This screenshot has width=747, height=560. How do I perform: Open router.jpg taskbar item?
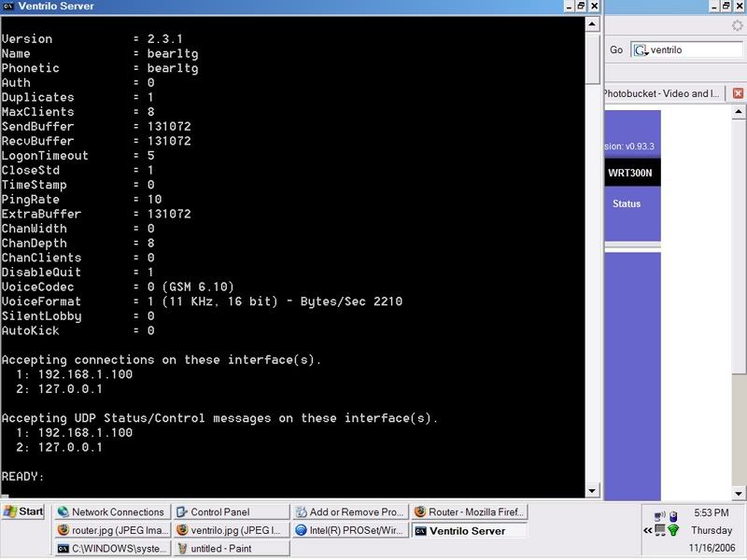coord(112,530)
